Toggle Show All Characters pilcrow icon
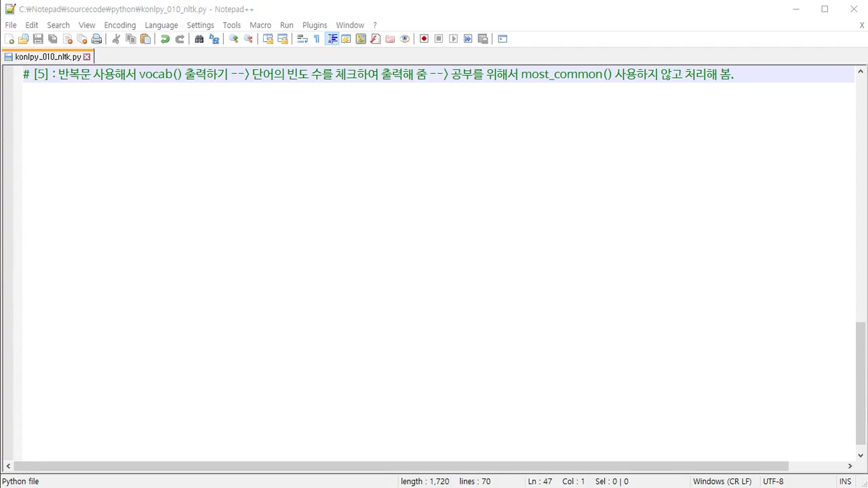 click(x=317, y=39)
